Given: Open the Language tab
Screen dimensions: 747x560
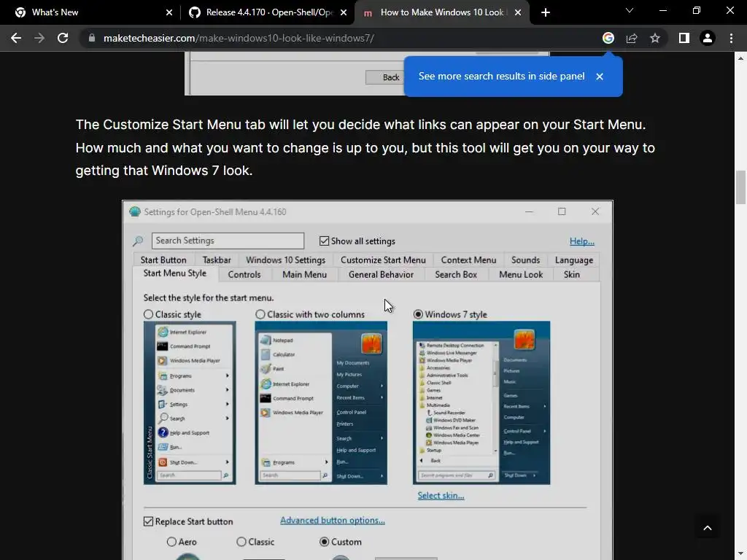Looking at the screenshot, I should tap(574, 260).
